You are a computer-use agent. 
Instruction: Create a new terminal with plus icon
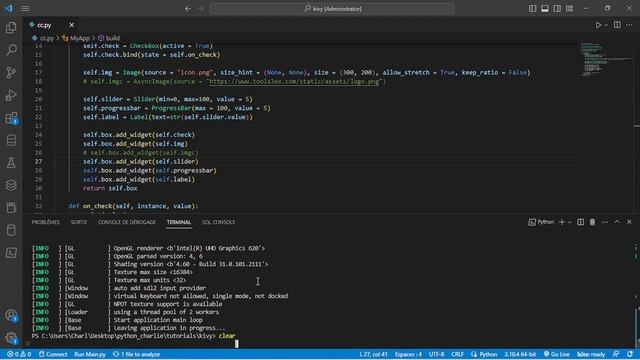(x=562, y=222)
